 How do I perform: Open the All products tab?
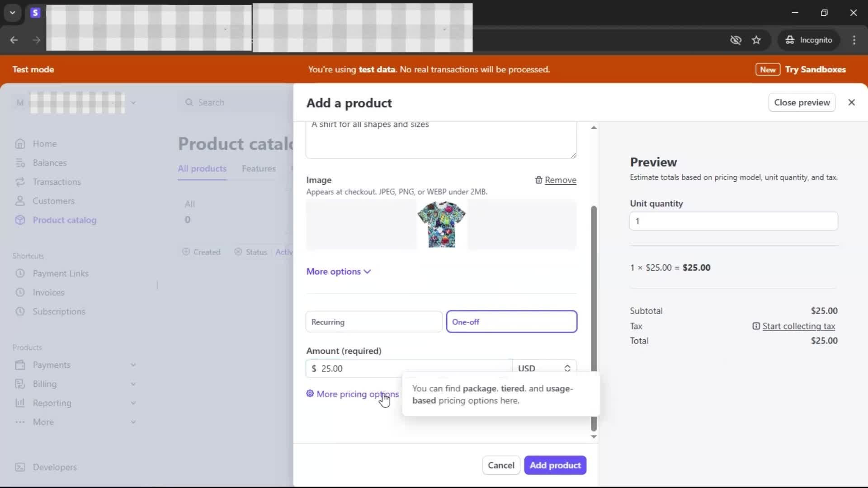[202, 169]
